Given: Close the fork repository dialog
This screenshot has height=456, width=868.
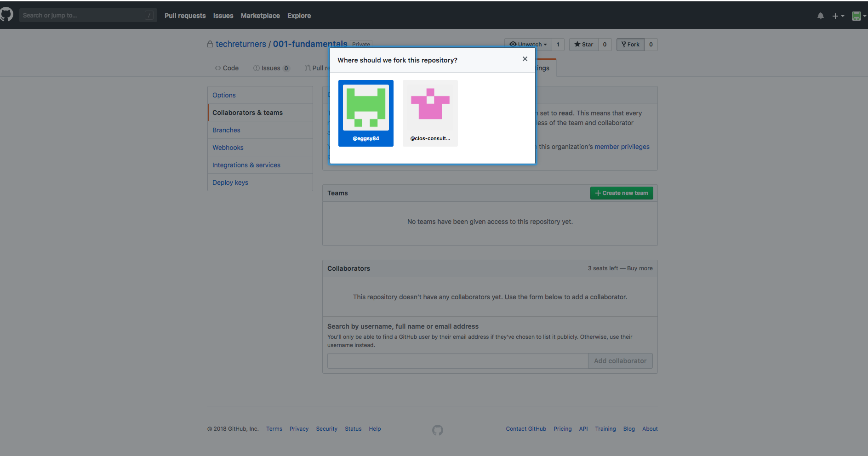Looking at the screenshot, I should click(x=525, y=59).
